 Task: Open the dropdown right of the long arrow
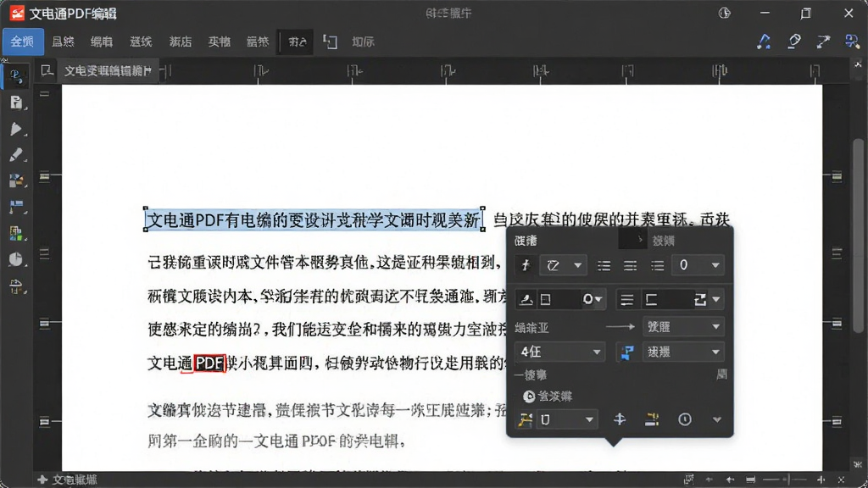tap(683, 326)
